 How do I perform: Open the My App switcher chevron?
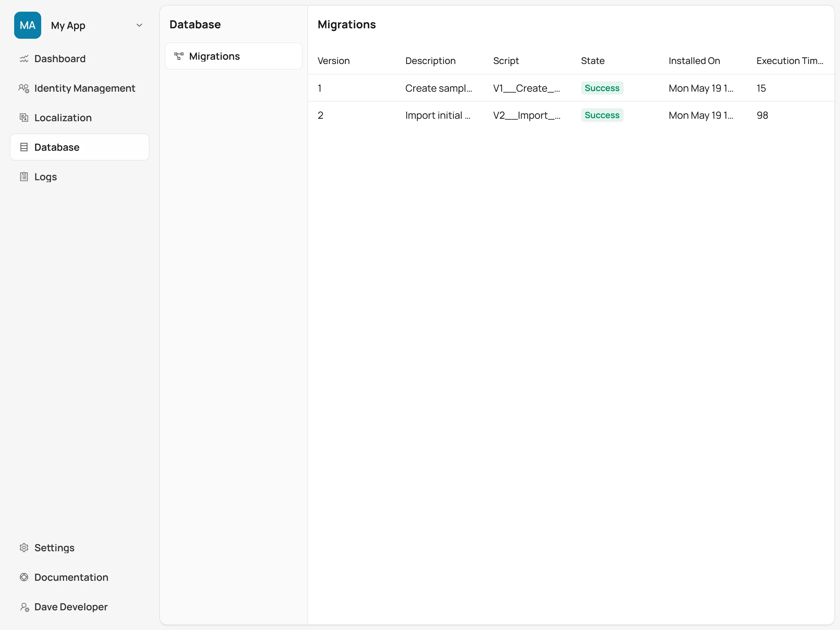click(x=139, y=25)
